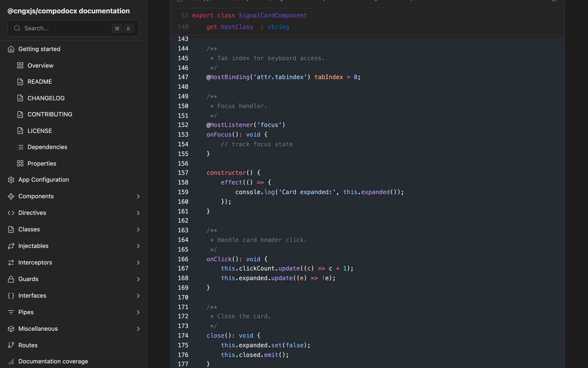Expand the Components section chevron

pyautogui.click(x=138, y=196)
